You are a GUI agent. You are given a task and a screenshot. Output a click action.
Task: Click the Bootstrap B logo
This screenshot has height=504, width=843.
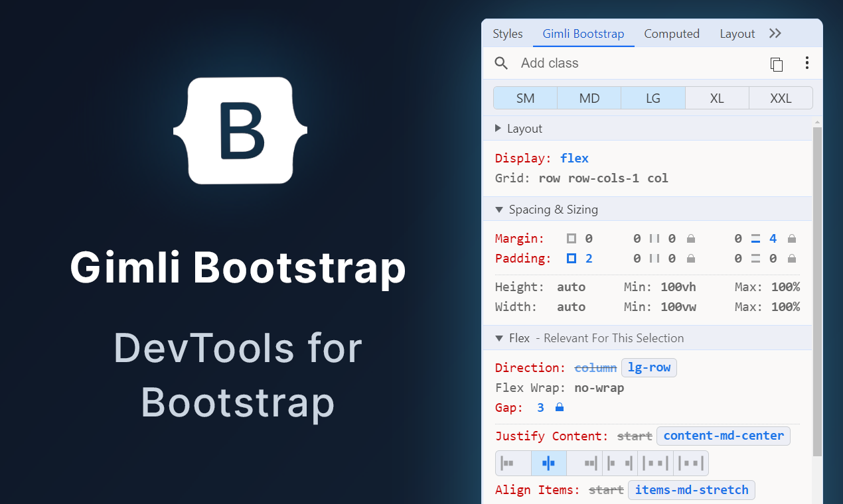click(240, 131)
